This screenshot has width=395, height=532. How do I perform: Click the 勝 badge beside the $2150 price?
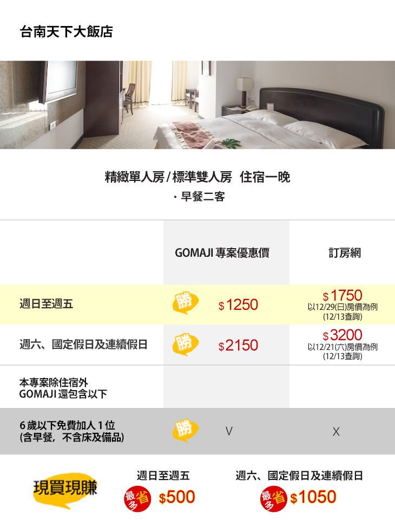(x=185, y=344)
